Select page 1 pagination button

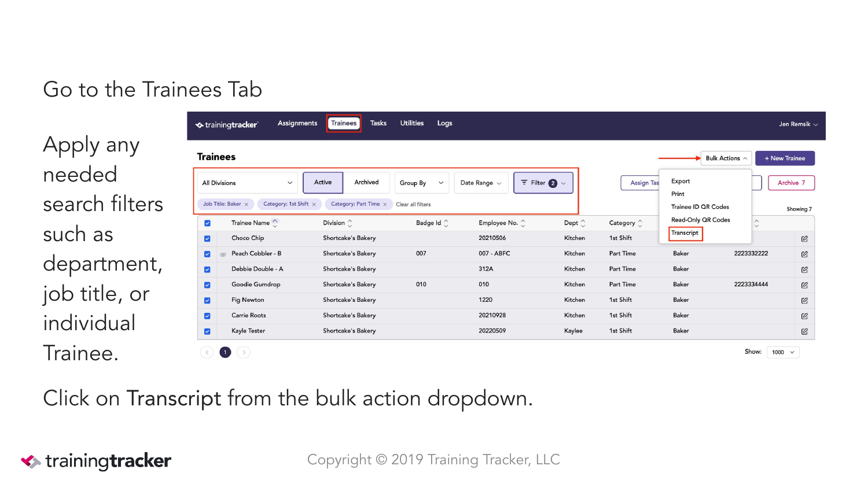click(225, 352)
